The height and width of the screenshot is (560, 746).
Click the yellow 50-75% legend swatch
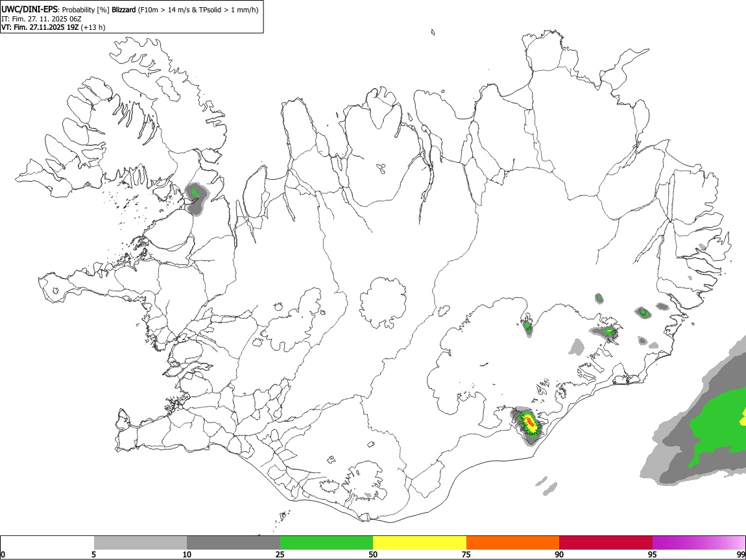(x=420, y=542)
